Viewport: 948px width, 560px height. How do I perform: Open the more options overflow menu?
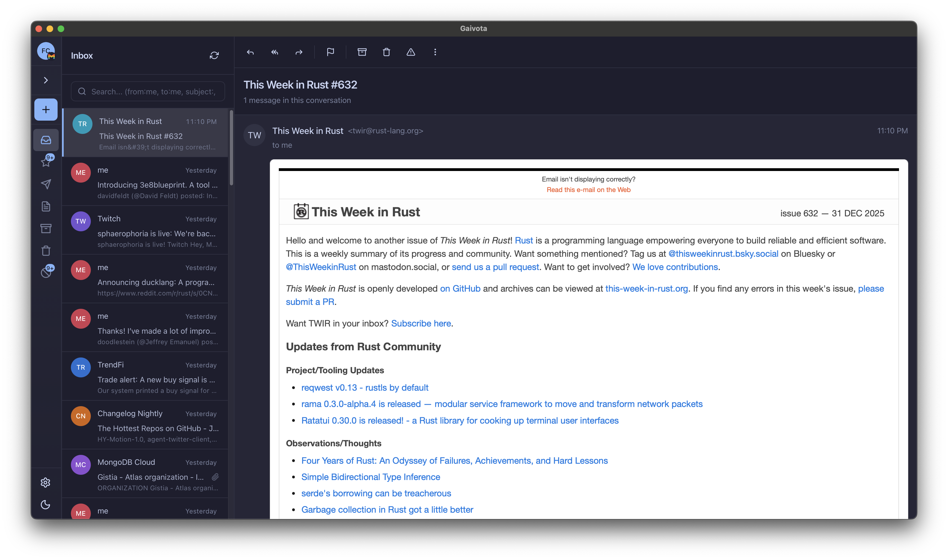pos(435,52)
